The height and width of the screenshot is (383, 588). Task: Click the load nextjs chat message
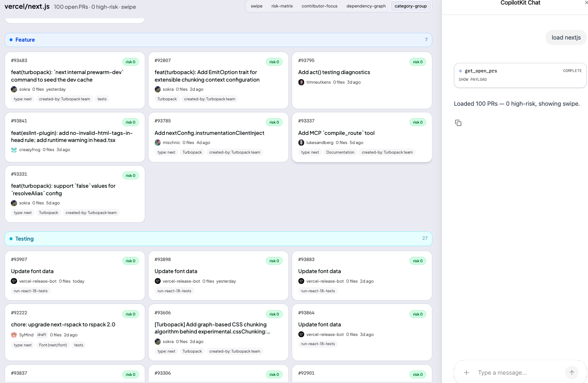coord(566,37)
